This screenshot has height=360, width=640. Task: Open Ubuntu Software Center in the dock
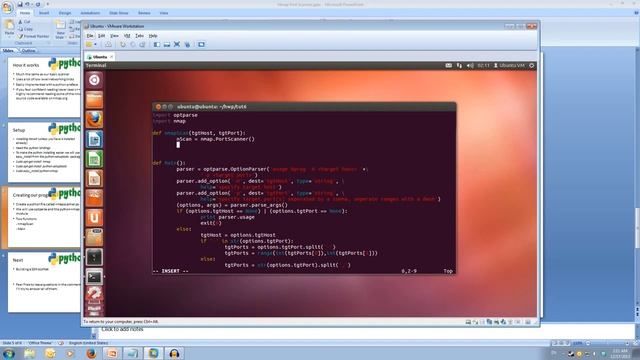coord(94,198)
